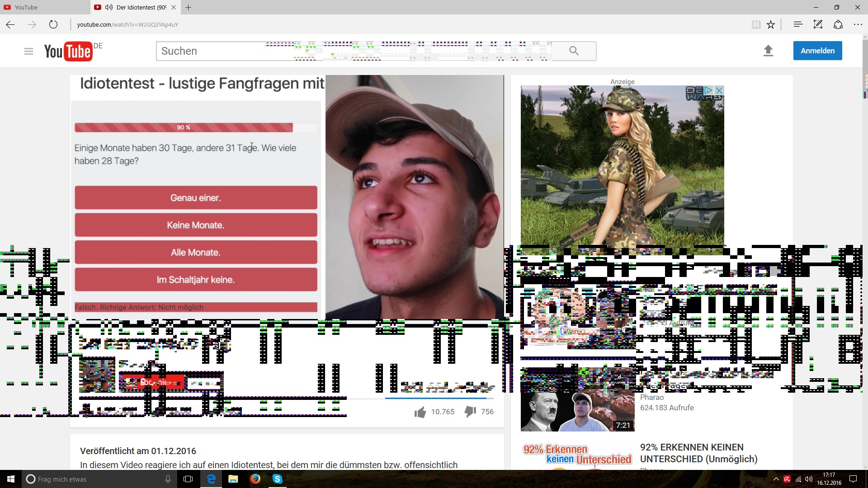868x488 pixels.
Task: Make a web note pen icon
Action: [x=818, y=24]
